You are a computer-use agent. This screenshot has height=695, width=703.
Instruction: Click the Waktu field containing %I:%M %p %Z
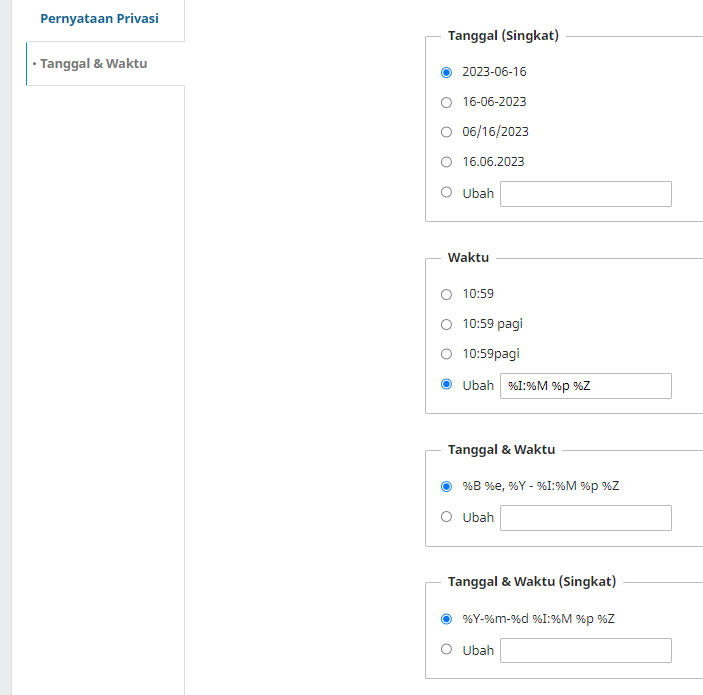585,386
